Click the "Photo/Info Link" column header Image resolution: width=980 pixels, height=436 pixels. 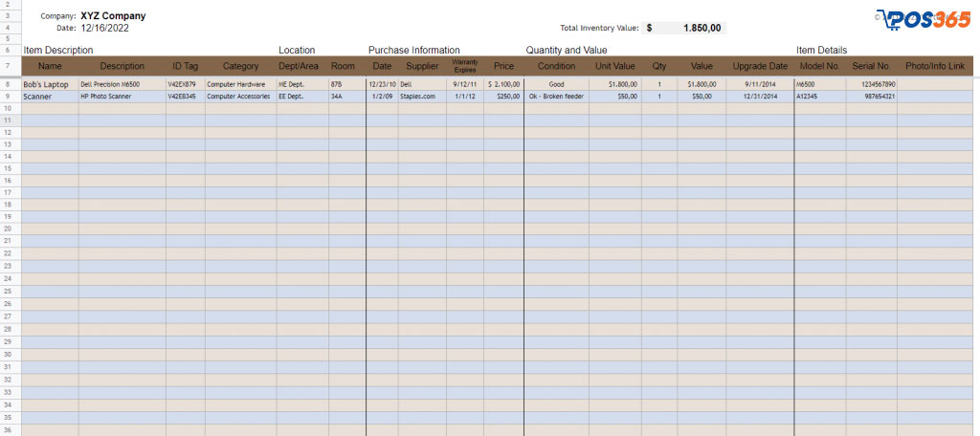pyautogui.click(x=935, y=66)
